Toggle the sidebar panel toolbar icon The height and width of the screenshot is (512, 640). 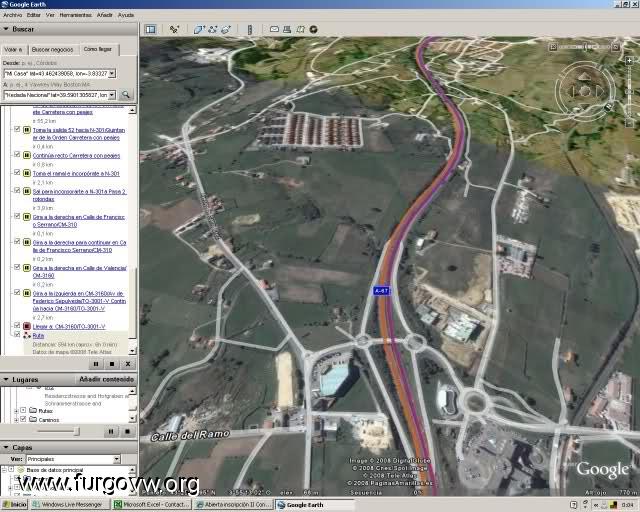point(151,29)
